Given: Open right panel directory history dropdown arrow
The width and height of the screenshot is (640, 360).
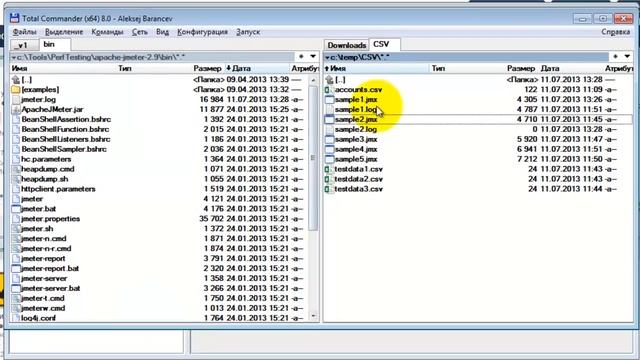Looking at the screenshot, I should (627, 57).
